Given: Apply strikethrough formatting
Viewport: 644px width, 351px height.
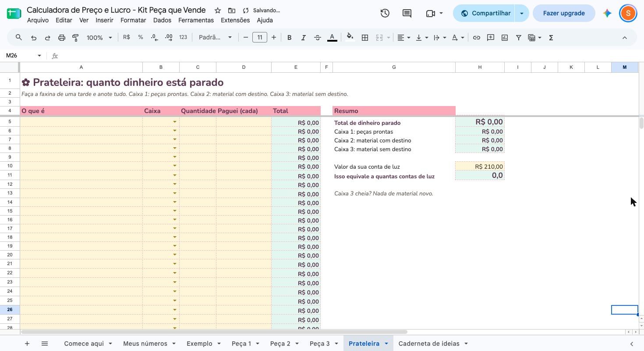Looking at the screenshot, I should [x=318, y=38].
